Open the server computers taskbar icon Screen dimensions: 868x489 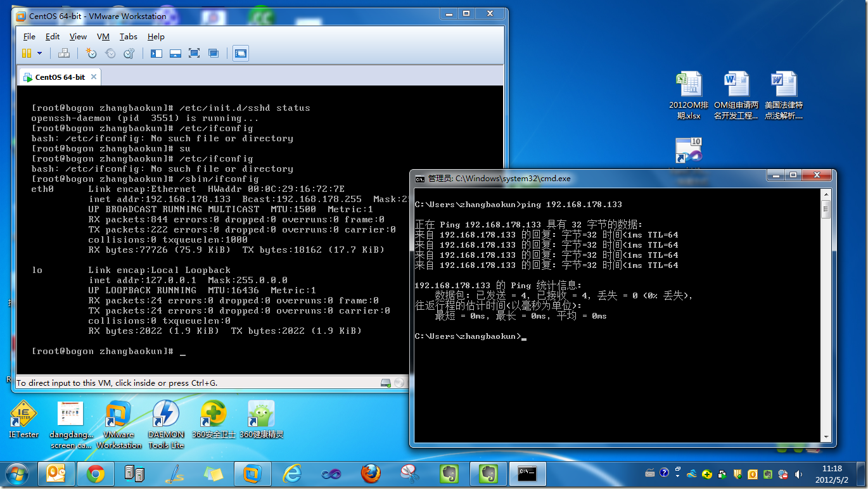tap(134, 473)
